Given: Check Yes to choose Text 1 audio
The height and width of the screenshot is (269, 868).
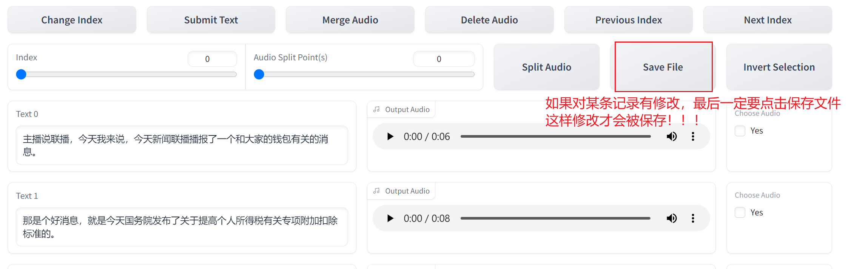Looking at the screenshot, I should (x=740, y=212).
